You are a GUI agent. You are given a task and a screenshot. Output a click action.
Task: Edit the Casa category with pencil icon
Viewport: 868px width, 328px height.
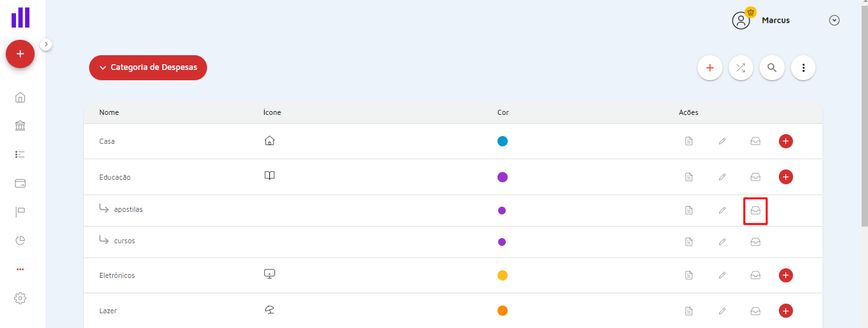click(x=722, y=141)
